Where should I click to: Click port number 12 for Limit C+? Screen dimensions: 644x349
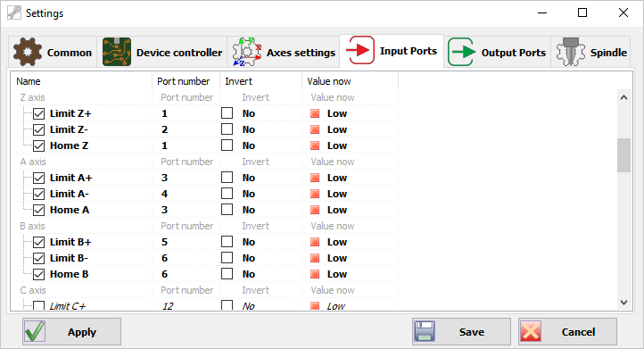point(168,306)
